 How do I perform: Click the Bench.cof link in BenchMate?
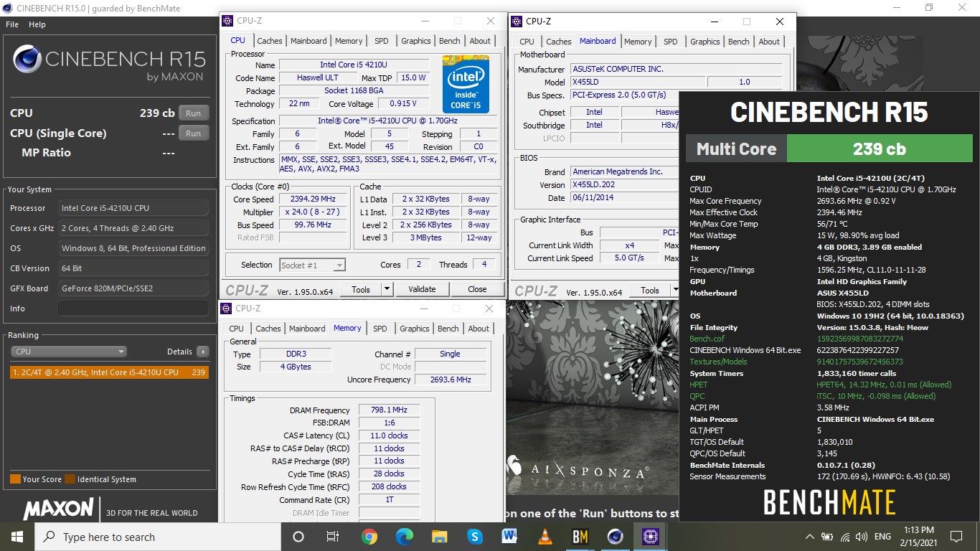click(x=707, y=339)
